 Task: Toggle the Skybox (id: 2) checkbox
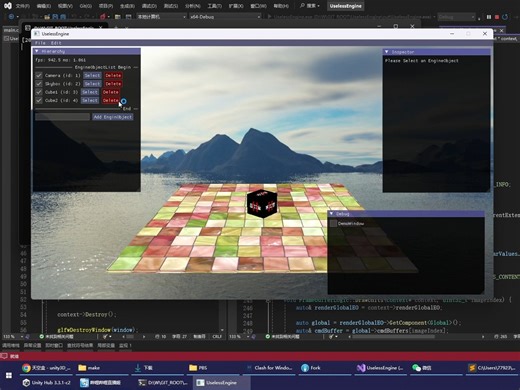(x=39, y=84)
